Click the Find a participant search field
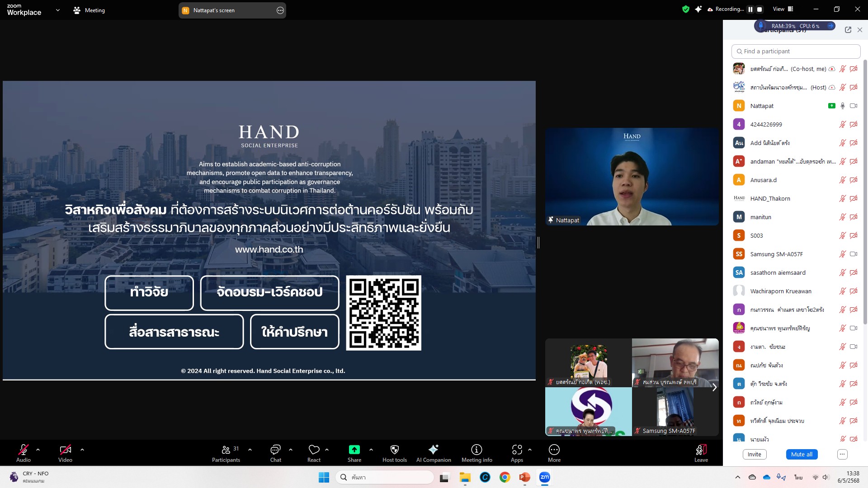This screenshot has width=868, height=488. coord(796,52)
